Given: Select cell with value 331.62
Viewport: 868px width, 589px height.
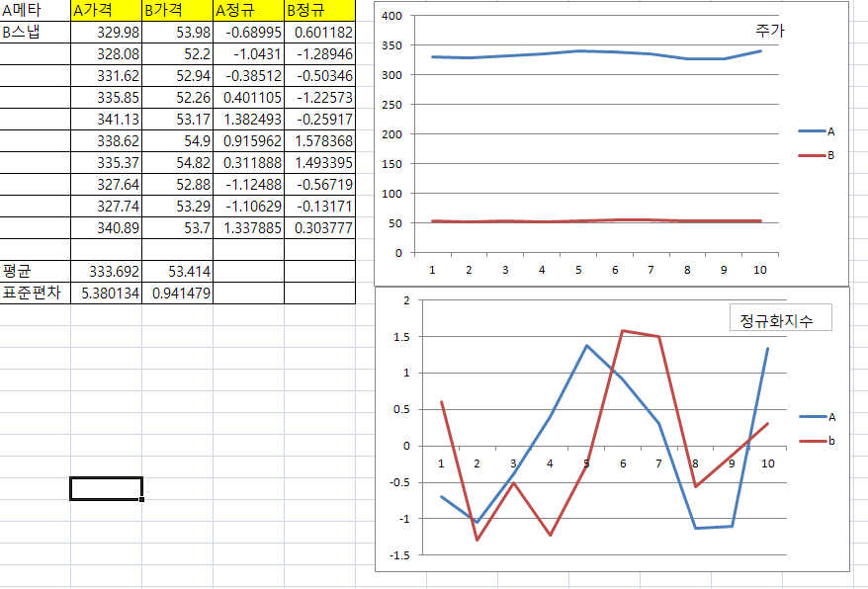Looking at the screenshot, I should pos(107,76).
